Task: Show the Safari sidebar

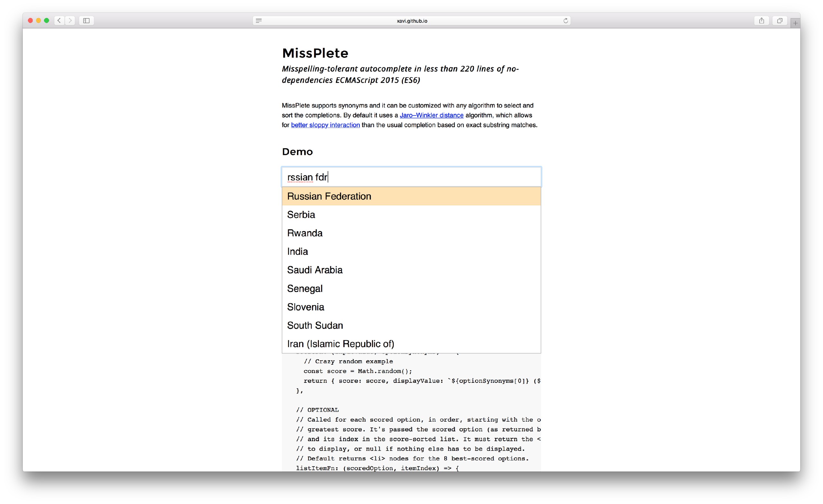Action: (86, 21)
